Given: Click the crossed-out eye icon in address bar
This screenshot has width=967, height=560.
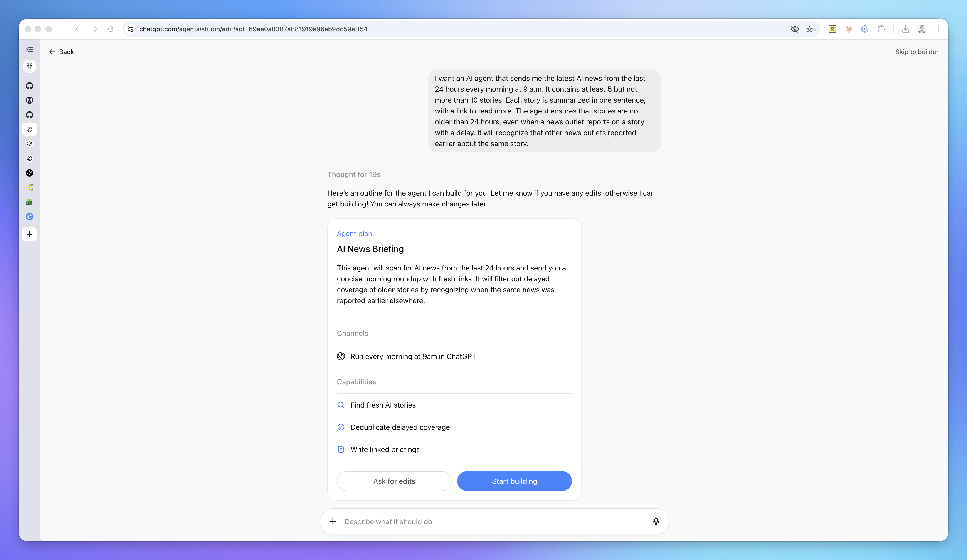Looking at the screenshot, I should point(795,29).
